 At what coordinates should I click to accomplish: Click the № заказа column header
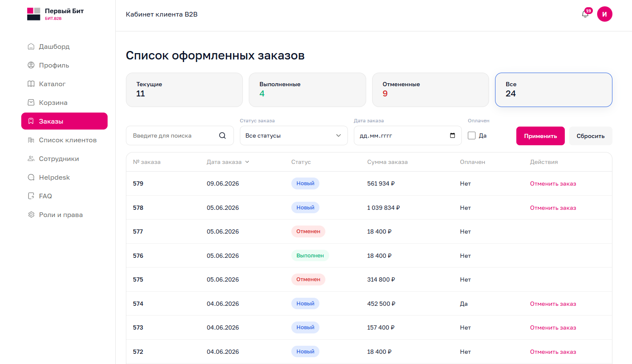click(147, 162)
